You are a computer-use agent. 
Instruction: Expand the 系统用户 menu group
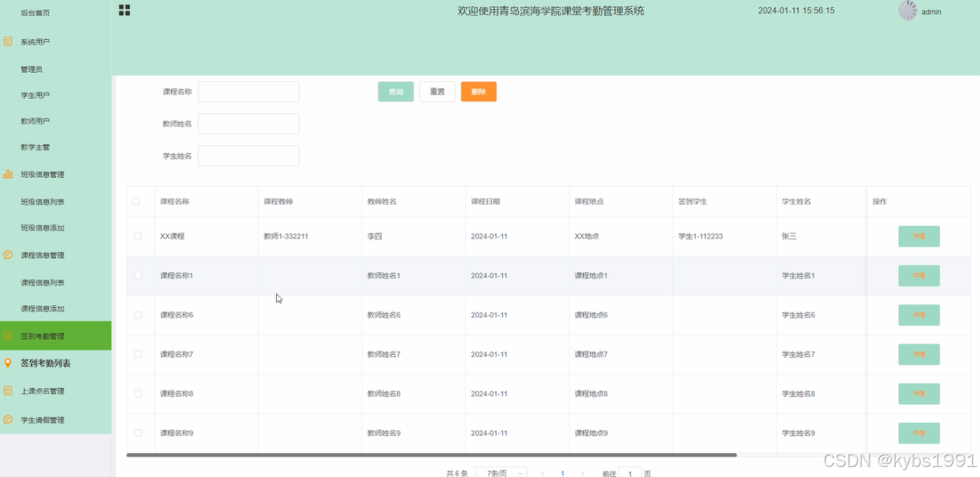click(56, 42)
